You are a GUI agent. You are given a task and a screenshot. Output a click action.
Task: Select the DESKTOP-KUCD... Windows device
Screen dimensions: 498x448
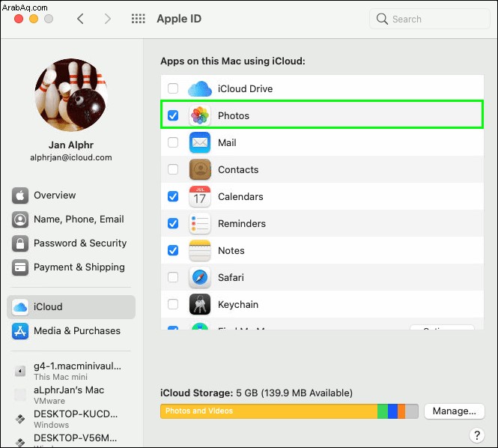(71, 419)
